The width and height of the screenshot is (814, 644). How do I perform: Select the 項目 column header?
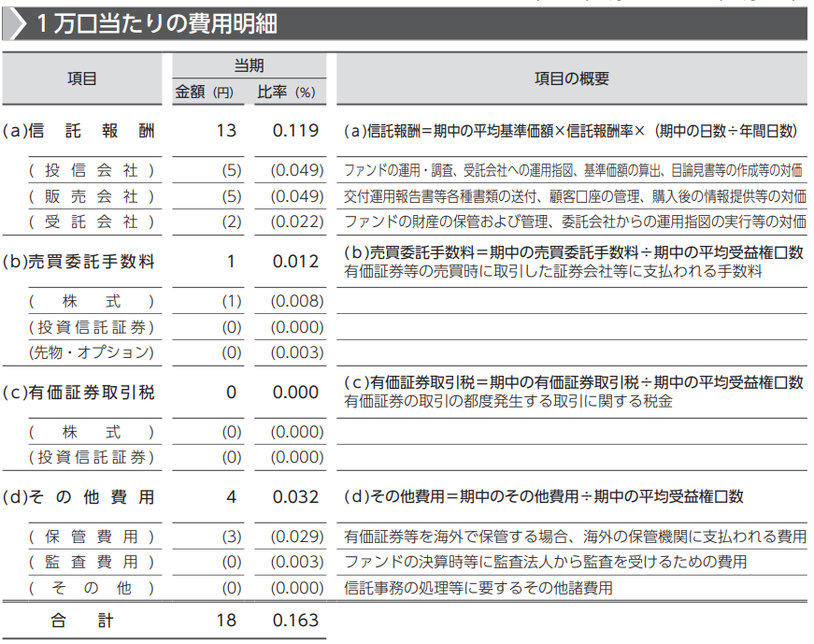82,79
